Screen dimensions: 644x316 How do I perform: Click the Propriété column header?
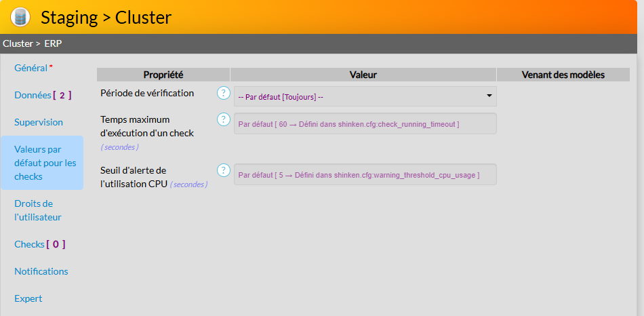(x=163, y=75)
